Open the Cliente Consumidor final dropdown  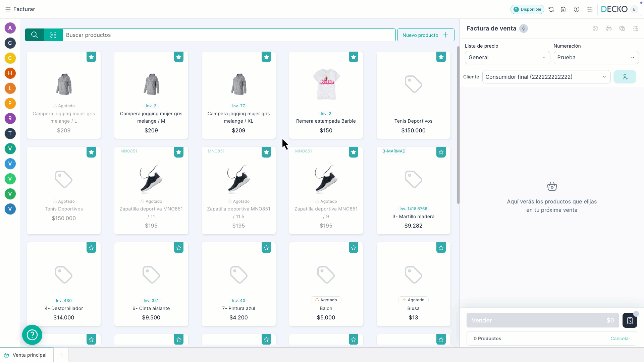pyautogui.click(x=546, y=77)
